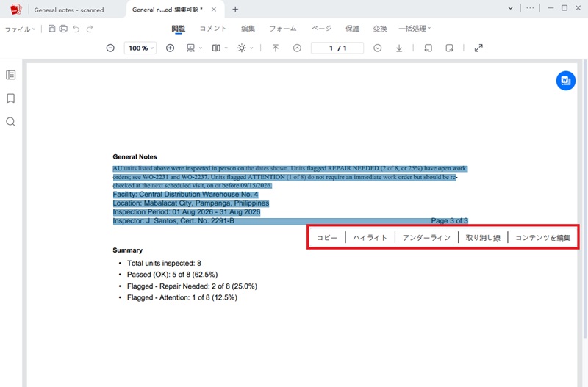Image resolution: width=588 pixels, height=387 pixels.
Task: Enter fullscreen with the expand arrows icon
Action: point(478,48)
